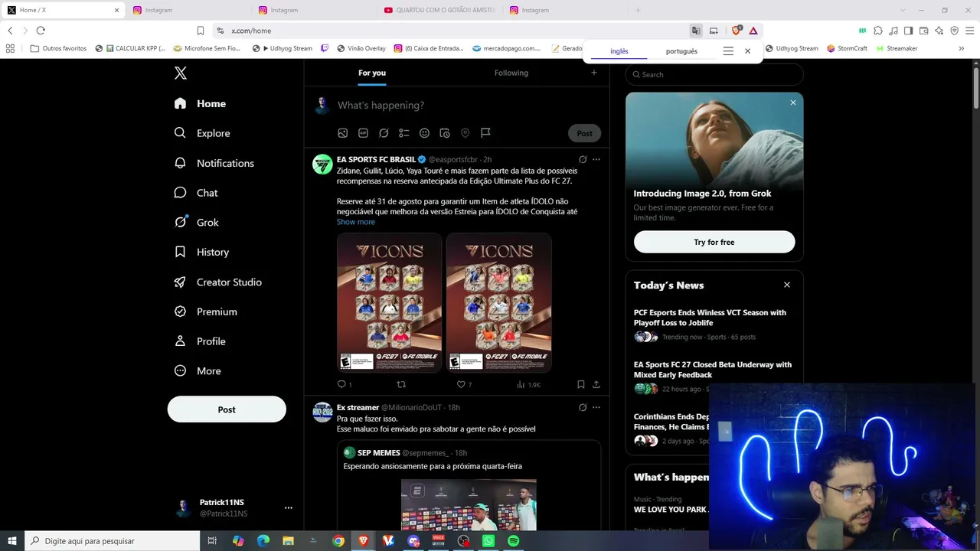Dismiss the Grok Image 2.0 promo card

coord(793,103)
